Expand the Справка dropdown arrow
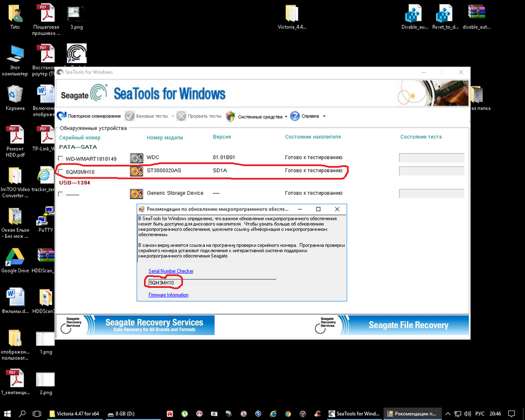This screenshot has width=525, height=420. [324, 116]
